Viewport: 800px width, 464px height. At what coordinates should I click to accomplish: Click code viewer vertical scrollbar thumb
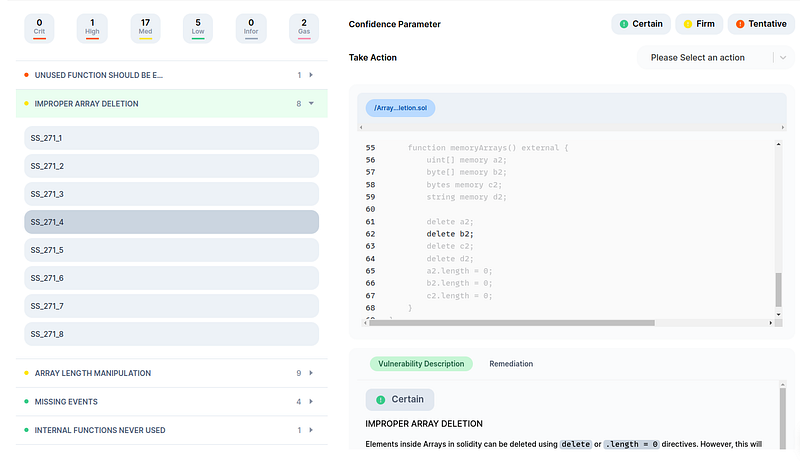779,289
